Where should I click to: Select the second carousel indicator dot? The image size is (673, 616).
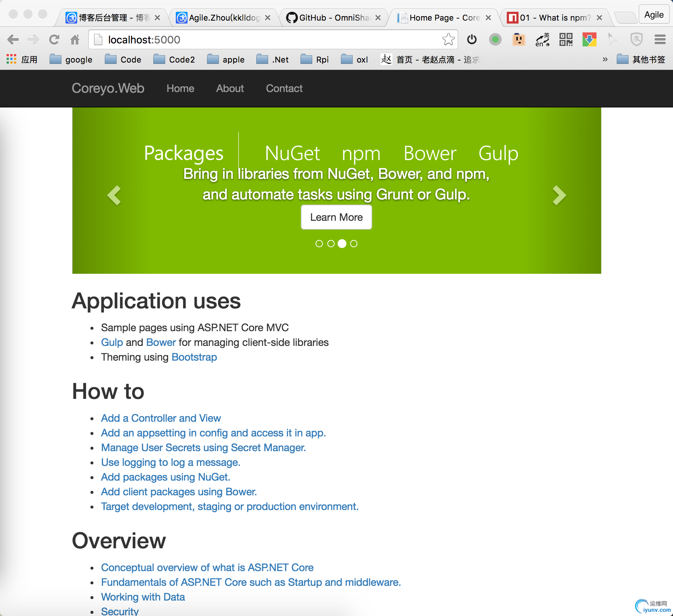pos(331,244)
